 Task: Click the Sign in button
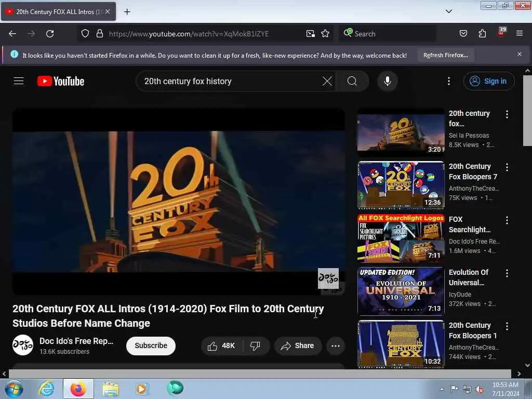pyautogui.click(x=489, y=81)
